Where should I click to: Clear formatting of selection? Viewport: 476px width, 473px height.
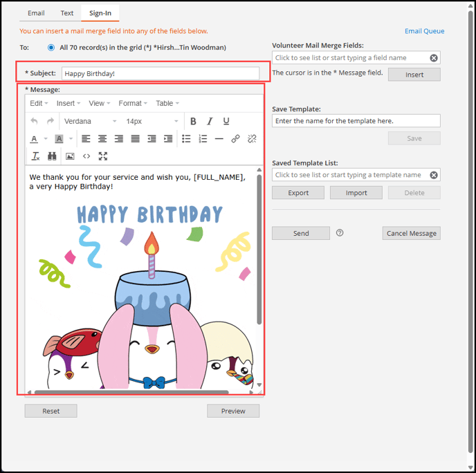tap(35, 156)
